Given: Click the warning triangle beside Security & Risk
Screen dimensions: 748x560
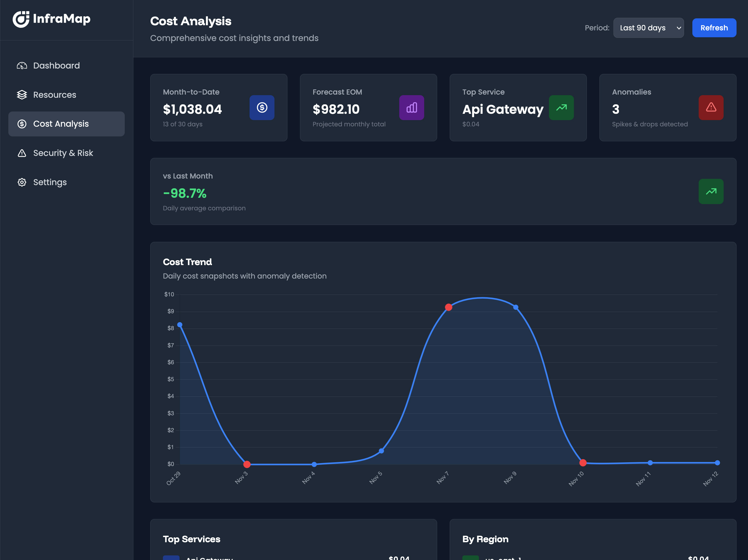Looking at the screenshot, I should click(x=22, y=153).
